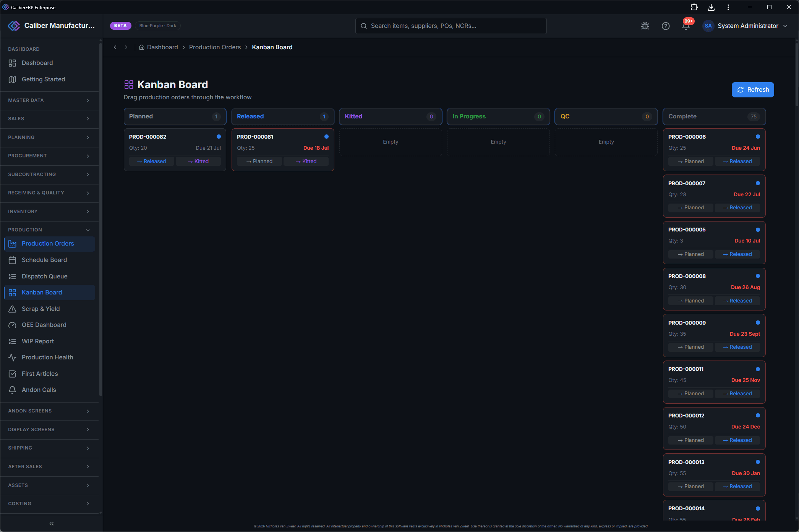Viewport: 799px width, 532px height.
Task: Move PROD-000082 to Released
Action: pyautogui.click(x=152, y=162)
